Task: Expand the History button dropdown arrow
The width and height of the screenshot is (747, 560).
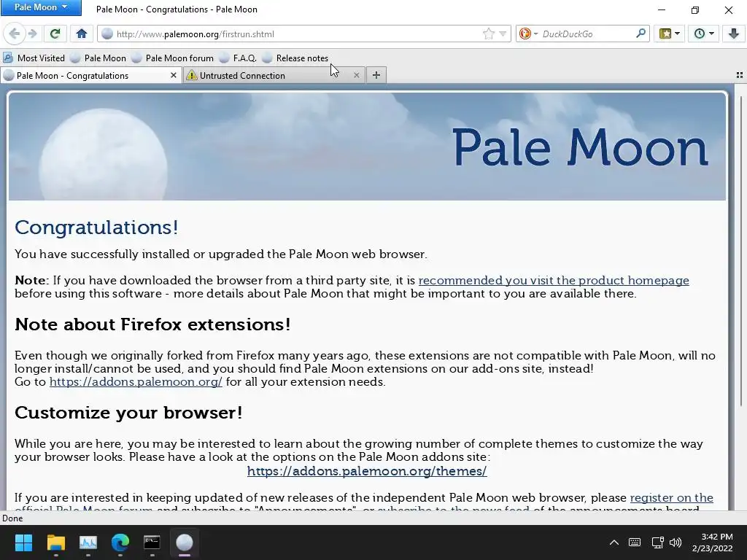Action: click(711, 34)
